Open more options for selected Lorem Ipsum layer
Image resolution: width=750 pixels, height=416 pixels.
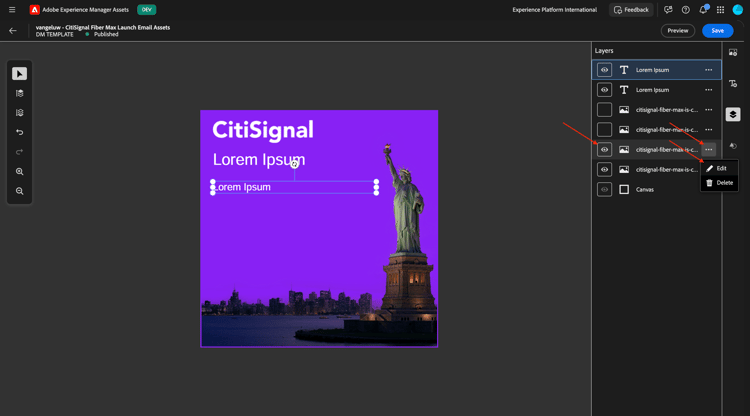coord(708,70)
